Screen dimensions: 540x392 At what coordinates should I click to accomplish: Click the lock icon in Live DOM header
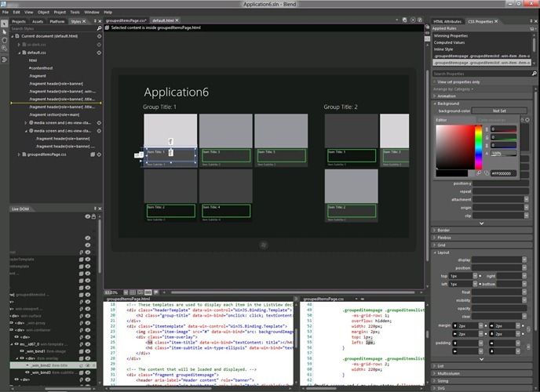95,216
